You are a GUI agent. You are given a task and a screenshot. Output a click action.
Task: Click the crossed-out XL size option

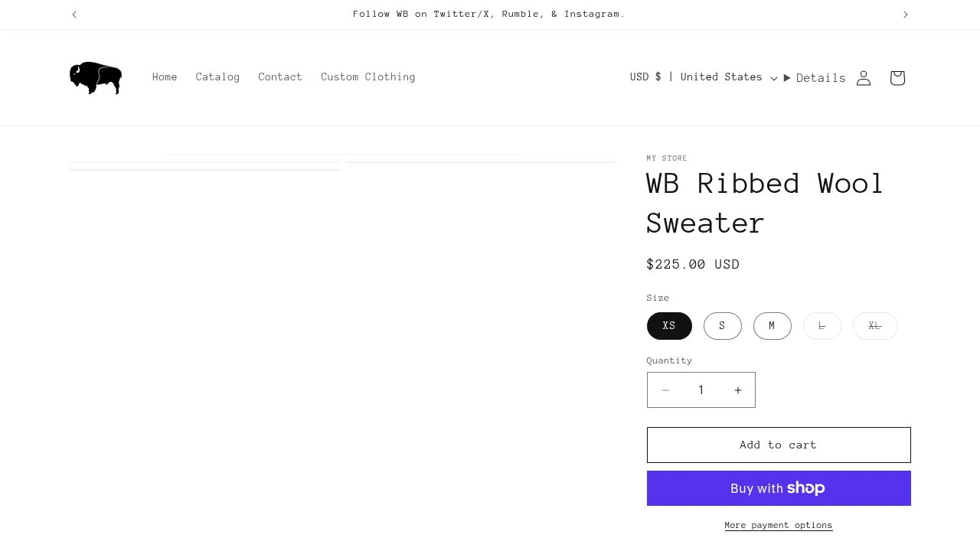pyautogui.click(x=875, y=325)
